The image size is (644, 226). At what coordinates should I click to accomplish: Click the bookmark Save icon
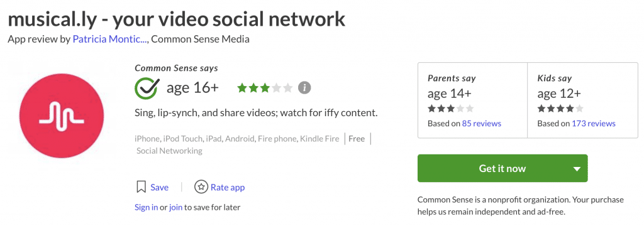[x=141, y=187]
